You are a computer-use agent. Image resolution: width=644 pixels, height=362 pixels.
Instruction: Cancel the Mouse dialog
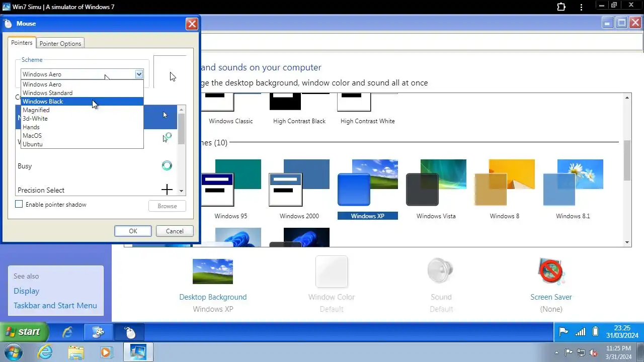pyautogui.click(x=175, y=231)
